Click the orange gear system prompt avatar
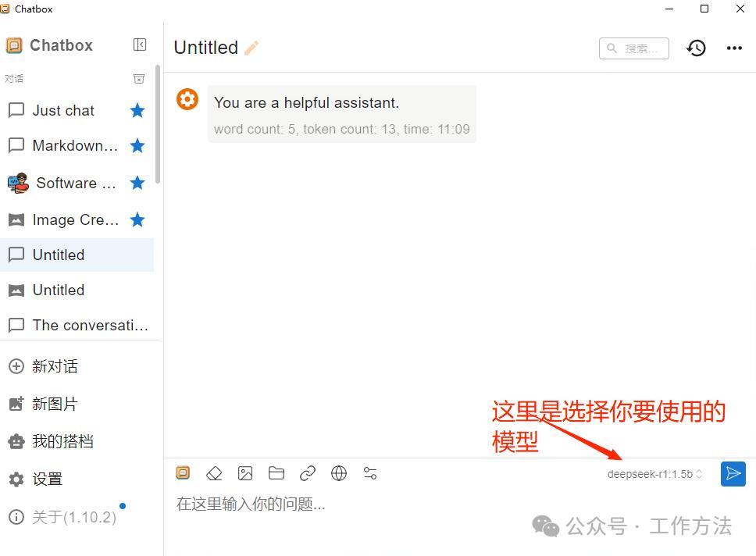 point(187,99)
